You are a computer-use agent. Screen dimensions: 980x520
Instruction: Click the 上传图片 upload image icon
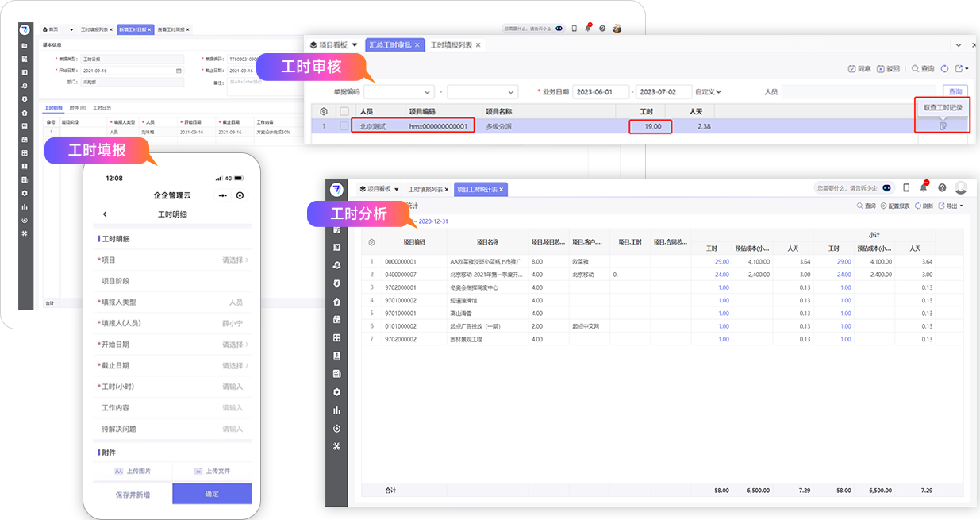coord(119,471)
